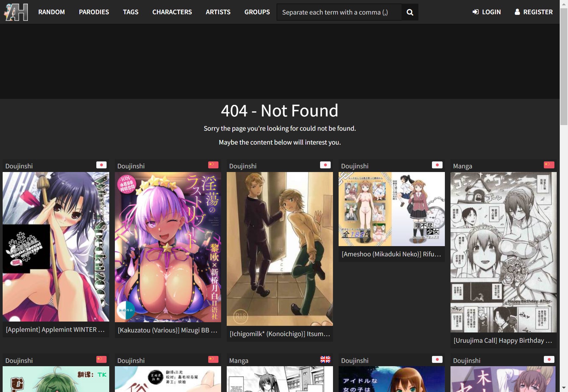Click the magnifying glass search icon
Viewport: 568px width, 392px height.
tap(410, 12)
